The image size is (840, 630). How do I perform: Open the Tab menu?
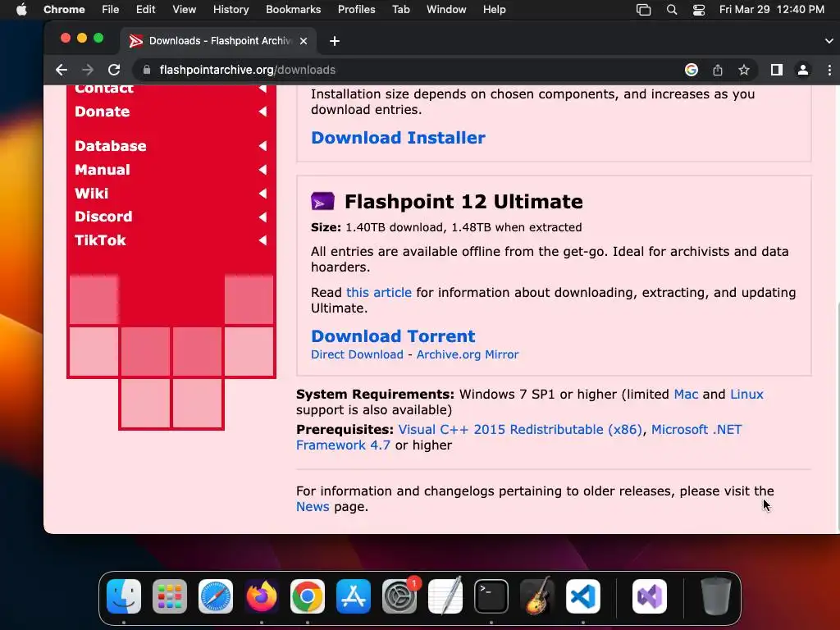pyautogui.click(x=400, y=10)
